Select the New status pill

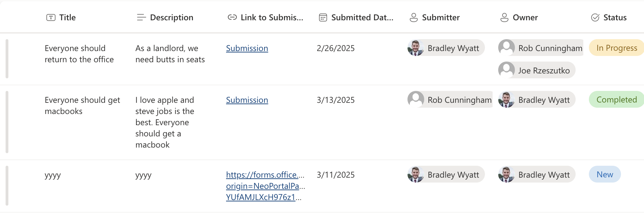coord(605,174)
